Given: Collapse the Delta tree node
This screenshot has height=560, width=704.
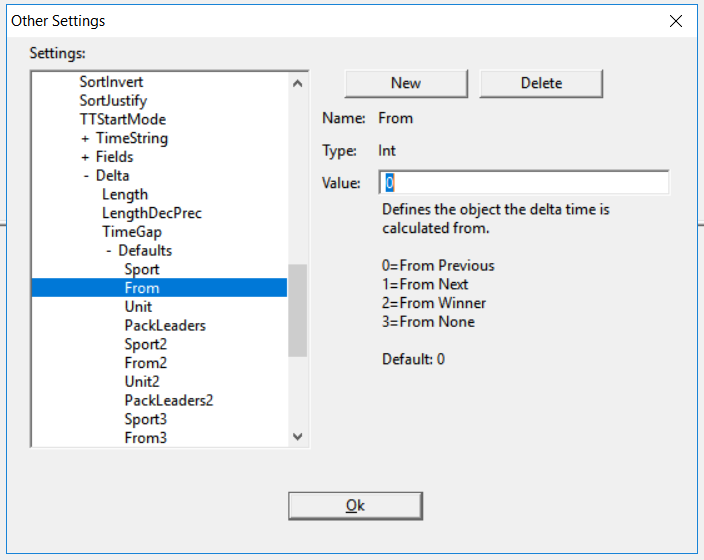Looking at the screenshot, I should [x=86, y=176].
